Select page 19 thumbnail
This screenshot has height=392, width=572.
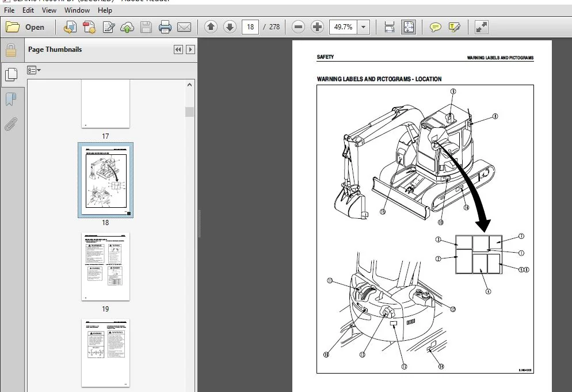pyautogui.click(x=105, y=267)
